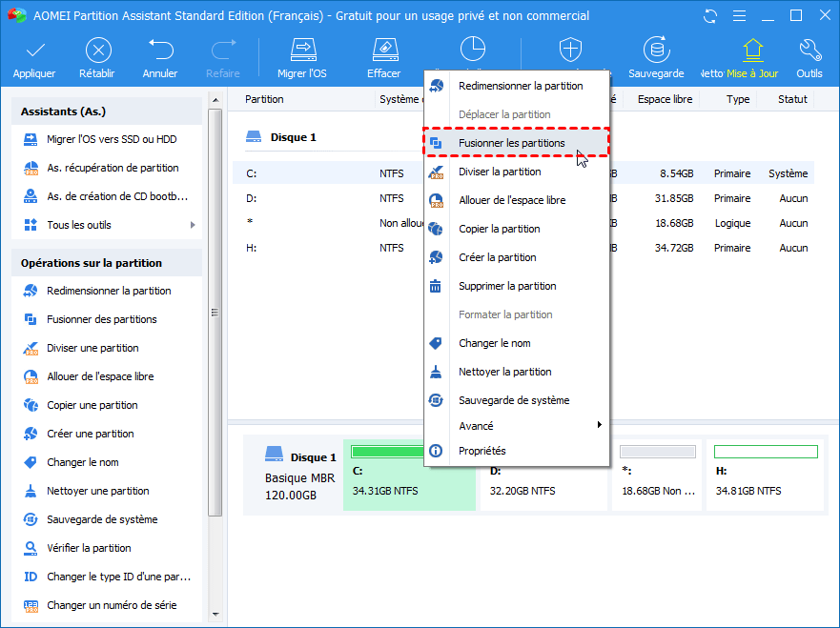The image size is (840, 628).
Task: Click the sidebar scrollbar down arrow
Action: tap(215, 614)
